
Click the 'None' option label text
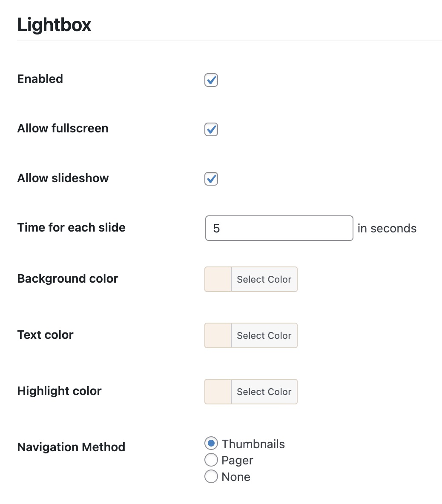tap(236, 477)
